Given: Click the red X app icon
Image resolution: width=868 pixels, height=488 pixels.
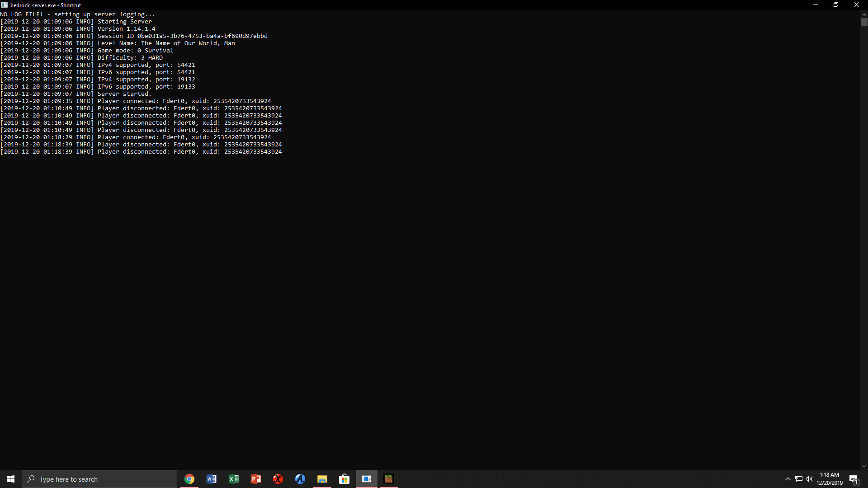Looking at the screenshot, I should 278,479.
